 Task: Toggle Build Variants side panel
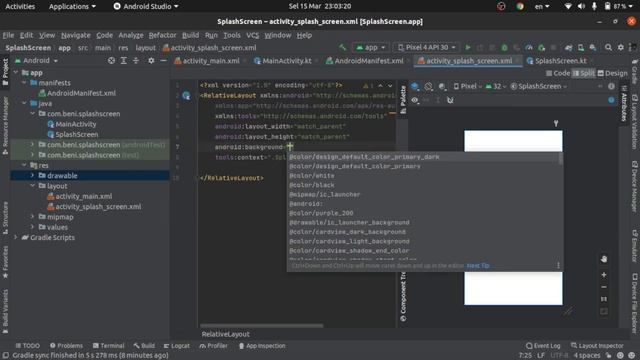[x=5, y=311]
